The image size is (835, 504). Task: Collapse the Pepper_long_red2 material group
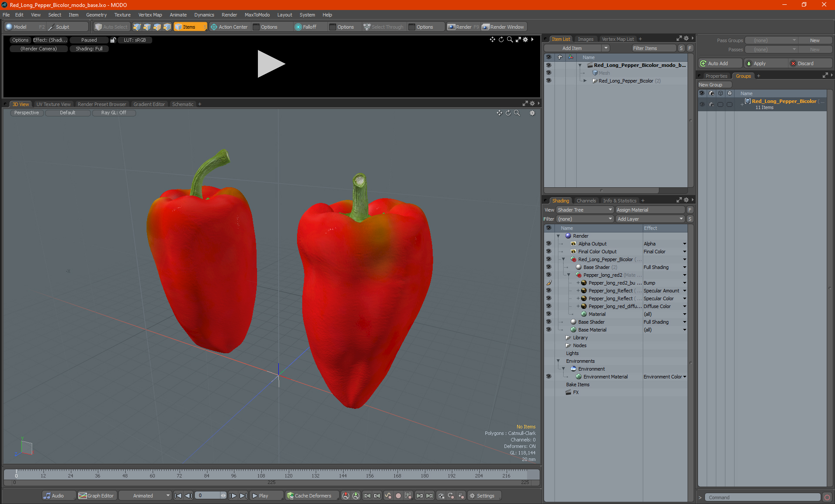568,275
